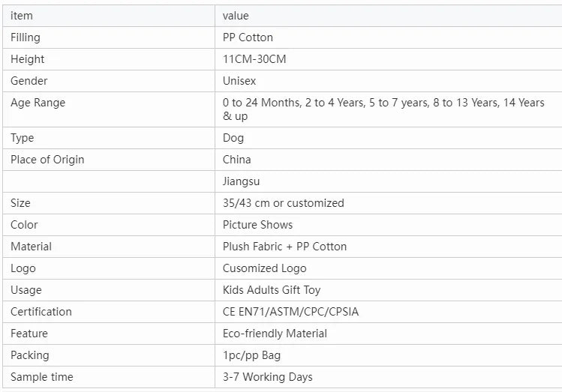
Task: Click the "Height" row label
Action: [28, 59]
